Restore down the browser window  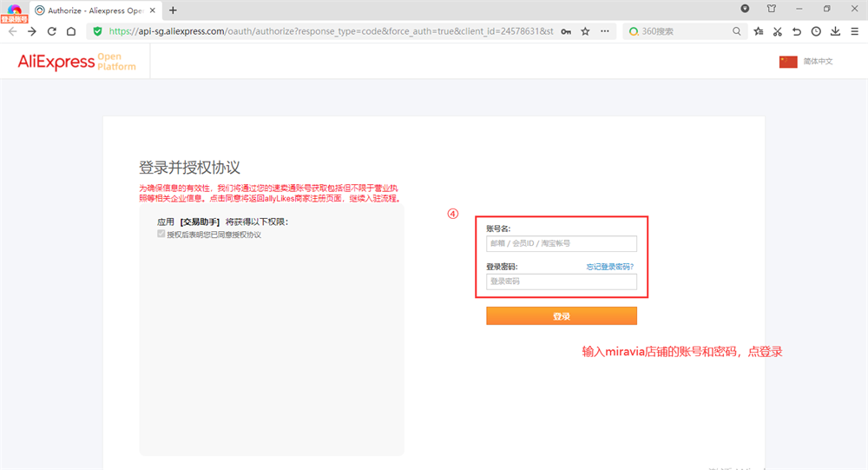[826, 9]
